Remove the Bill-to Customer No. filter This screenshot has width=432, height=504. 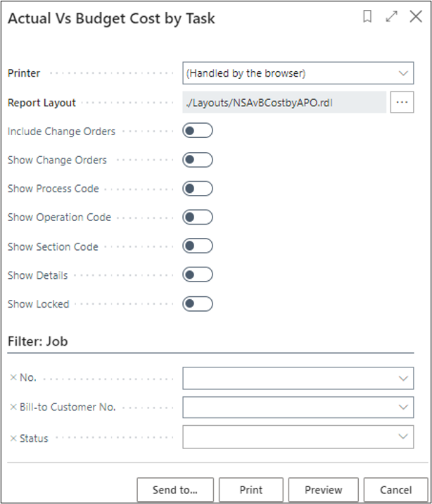(13, 407)
